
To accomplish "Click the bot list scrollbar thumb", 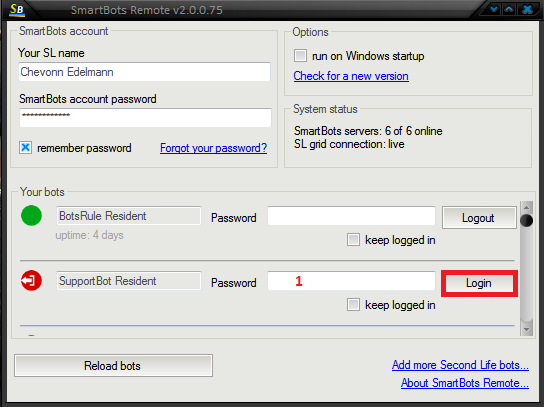I will coord(526,220).
